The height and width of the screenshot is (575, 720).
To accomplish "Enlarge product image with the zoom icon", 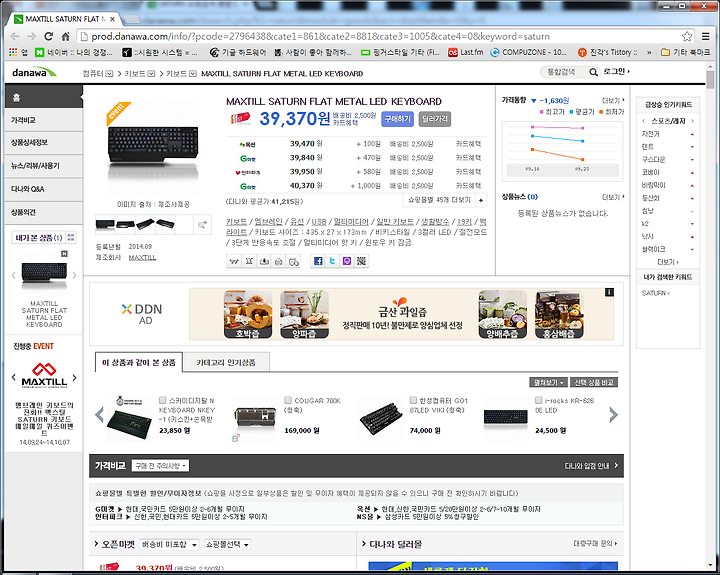I will coord(202,225).
